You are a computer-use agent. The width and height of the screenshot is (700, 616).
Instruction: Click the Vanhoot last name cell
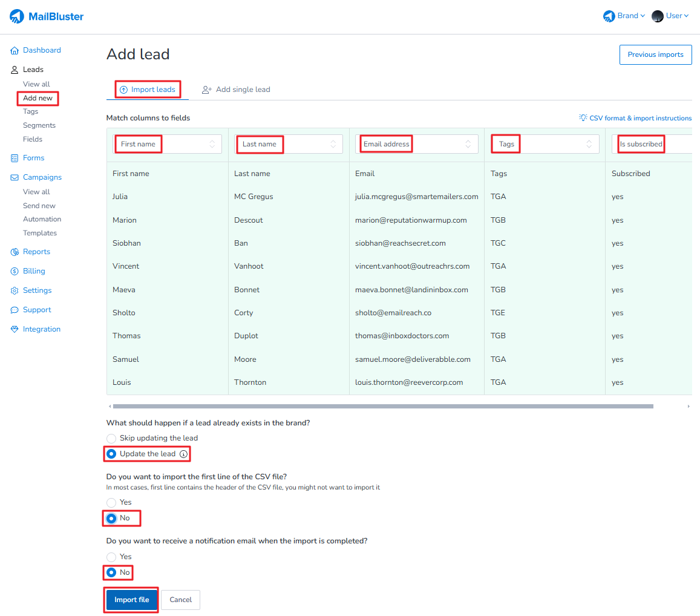click(249, 266)
